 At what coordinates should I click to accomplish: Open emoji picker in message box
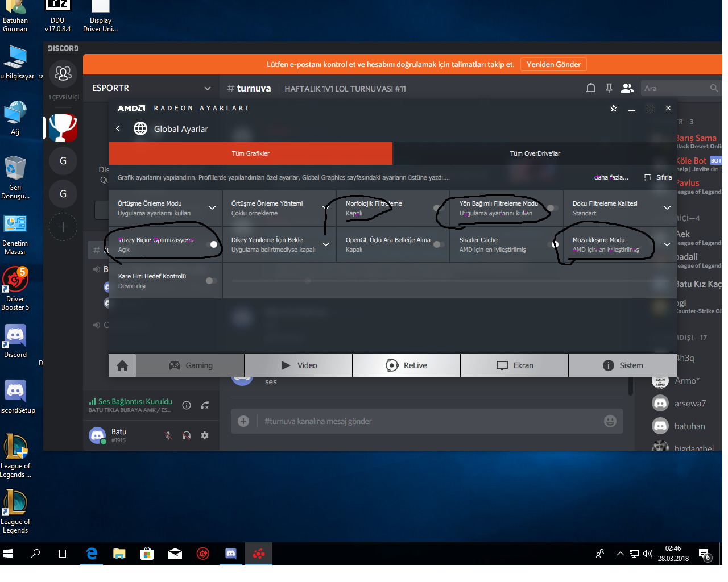(610, 421)
